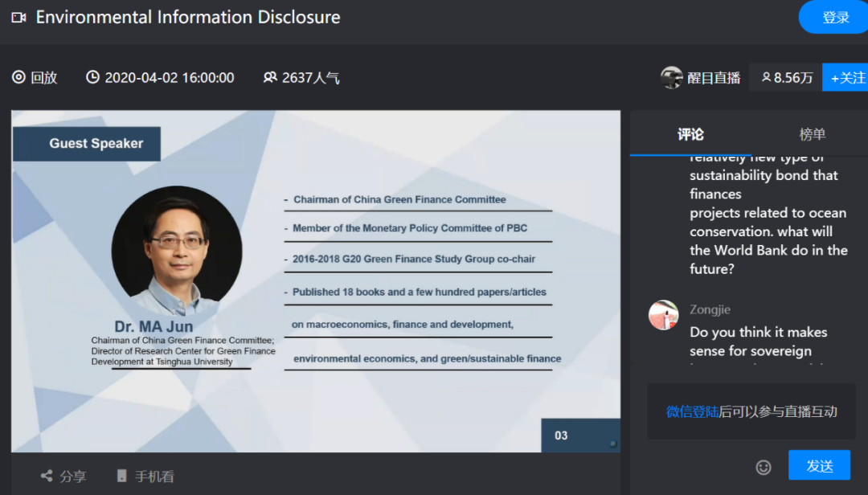Follow the channel with +关注 button
Viewport: 868px width, 495px height.
point(847,77)
